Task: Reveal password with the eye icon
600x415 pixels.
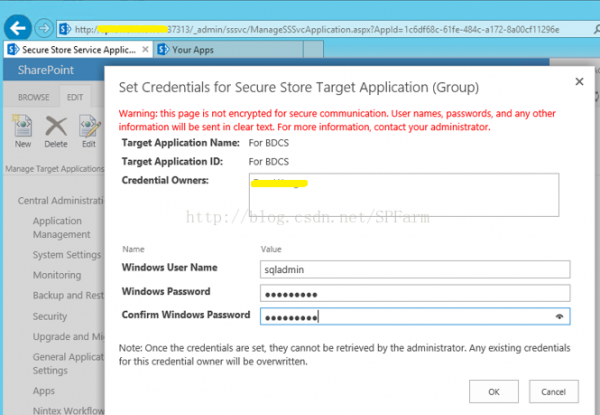Action: tap(559, 316)
